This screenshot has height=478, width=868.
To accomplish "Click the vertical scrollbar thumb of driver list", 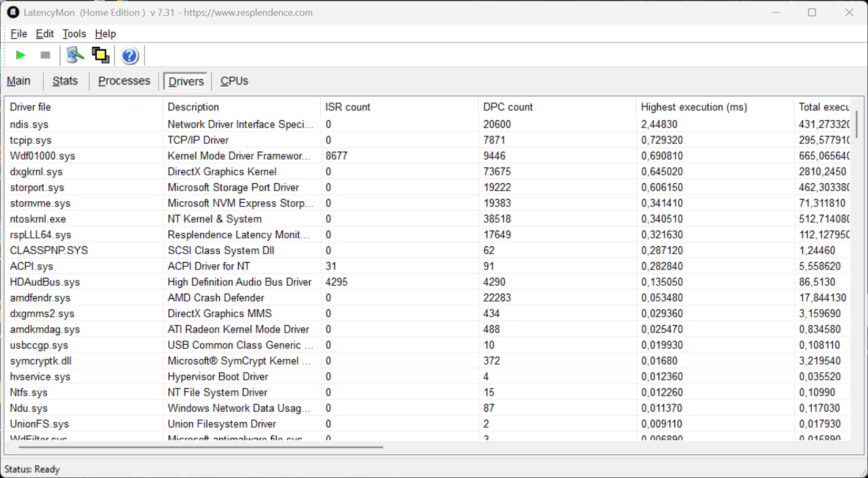I will [x=856, y=123].
